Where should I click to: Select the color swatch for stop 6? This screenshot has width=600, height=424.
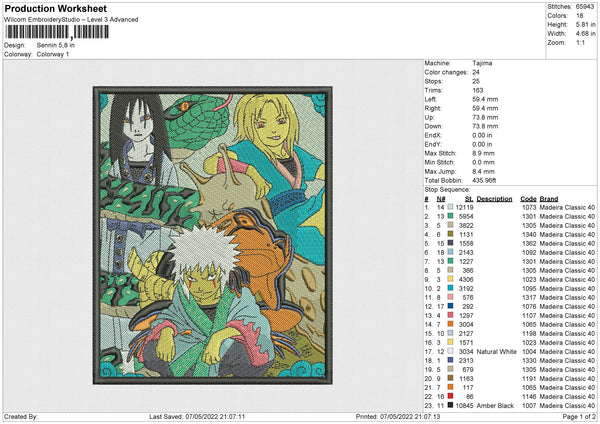click(x=450, y=253)
